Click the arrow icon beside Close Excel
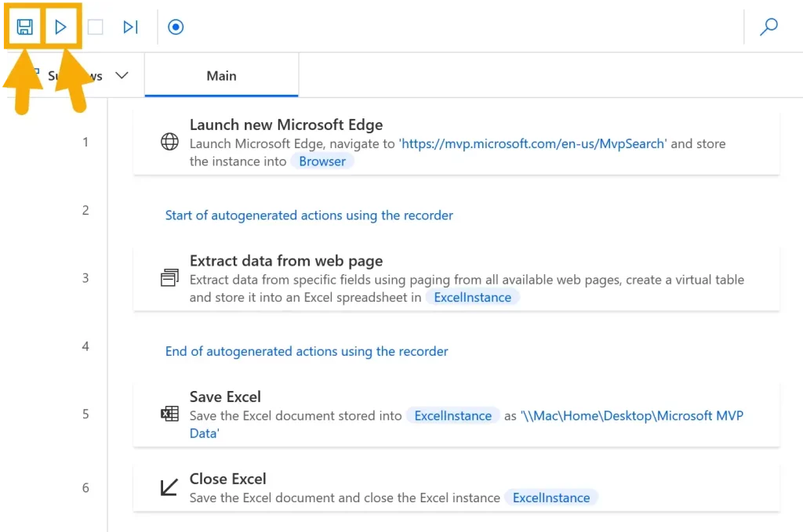803x532 pixels. 169,488
